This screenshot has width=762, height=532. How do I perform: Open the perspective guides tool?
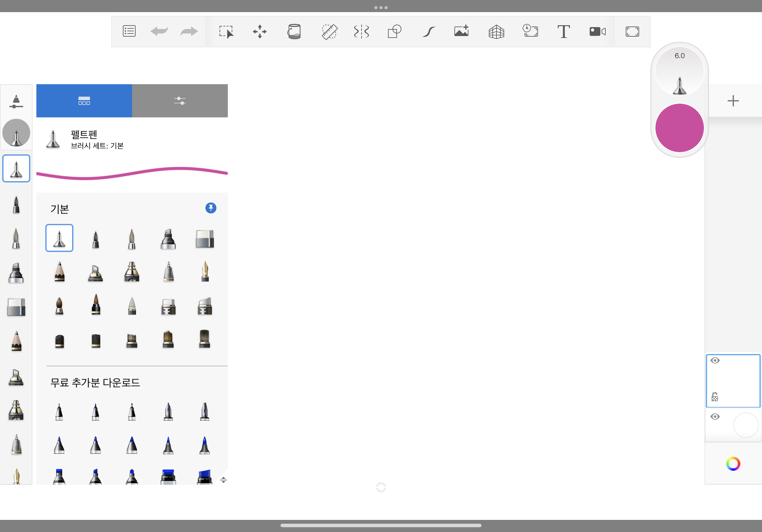[496, 32]
